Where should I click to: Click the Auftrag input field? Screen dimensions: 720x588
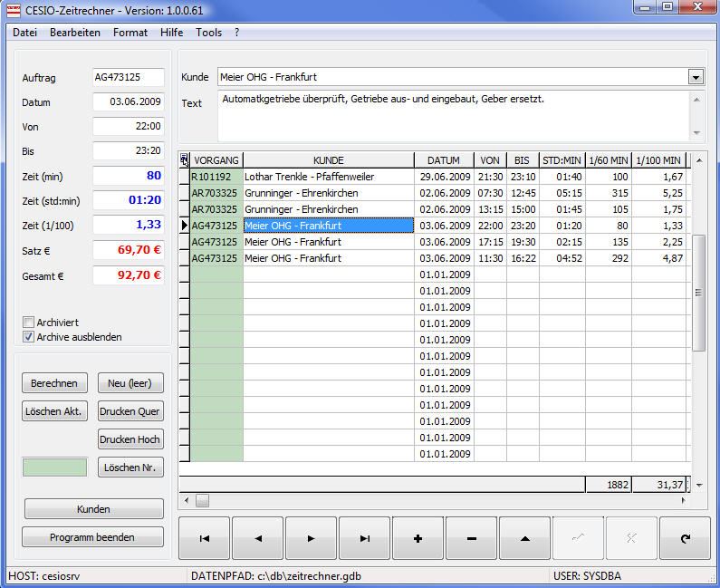[128, 77]
